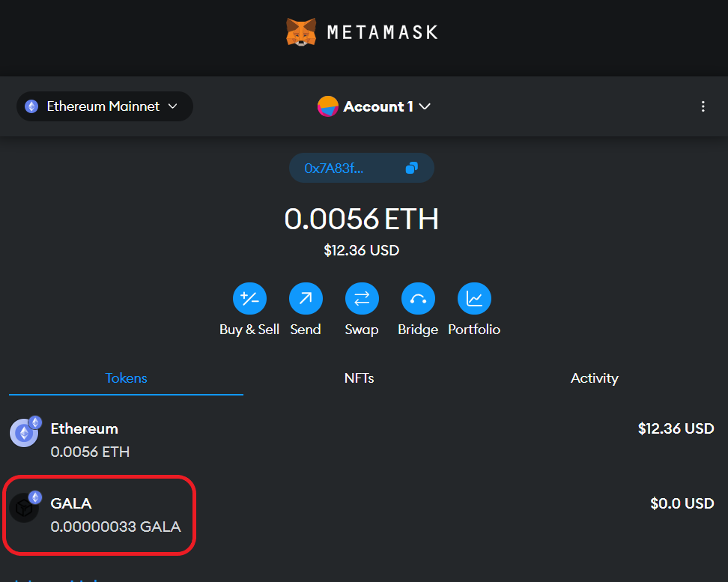728x582 pixels.
Task: Click the MetaMask fox logo
Action: [x=301, y=32]
